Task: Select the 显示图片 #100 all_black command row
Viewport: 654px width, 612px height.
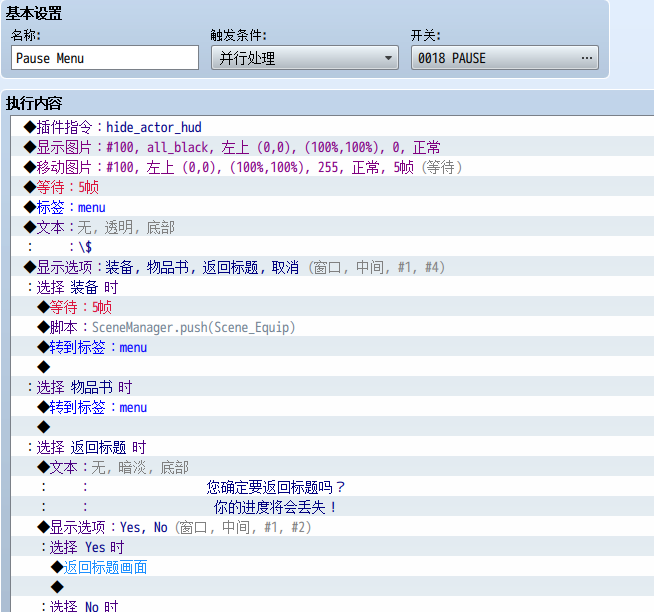Action: click(333, 146)
